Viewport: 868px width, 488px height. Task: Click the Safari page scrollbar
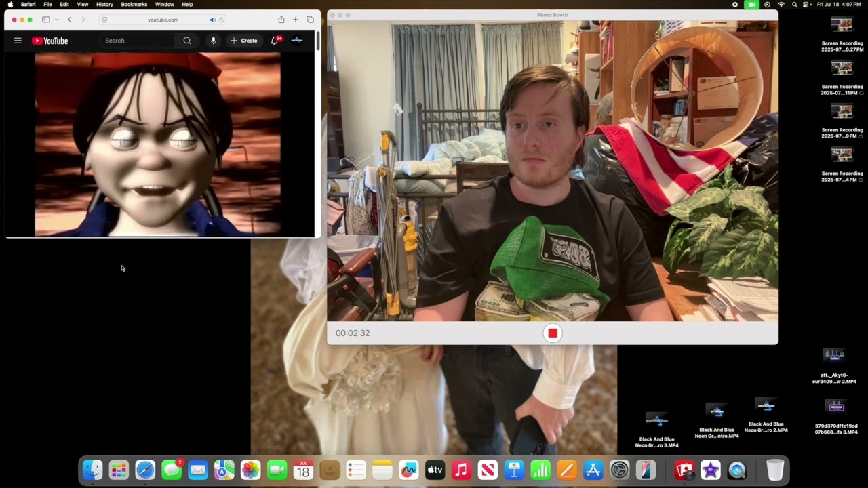coord(317,41)
